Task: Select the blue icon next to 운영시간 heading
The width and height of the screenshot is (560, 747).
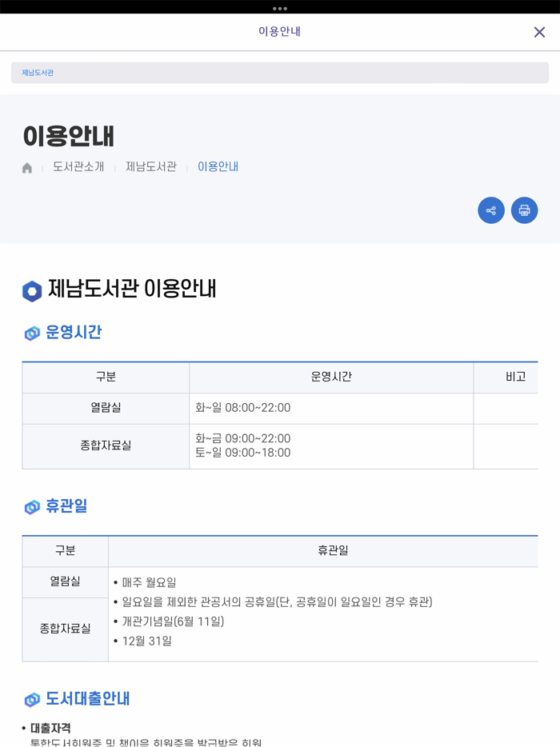Action: click(31, 333)
